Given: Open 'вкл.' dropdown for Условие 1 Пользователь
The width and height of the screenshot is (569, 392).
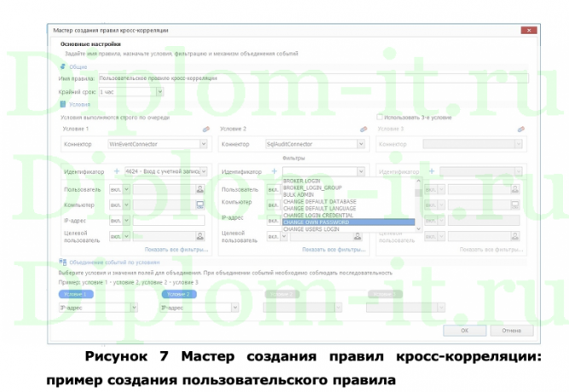Looking at the screenshot, I should click(127, 188).
